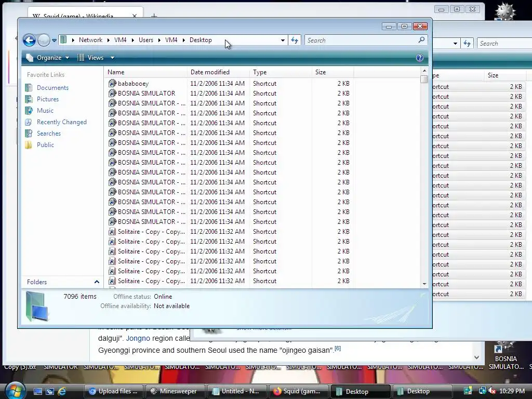Sort by the Name column header
The image size is (532, 399).
(146, 72)
